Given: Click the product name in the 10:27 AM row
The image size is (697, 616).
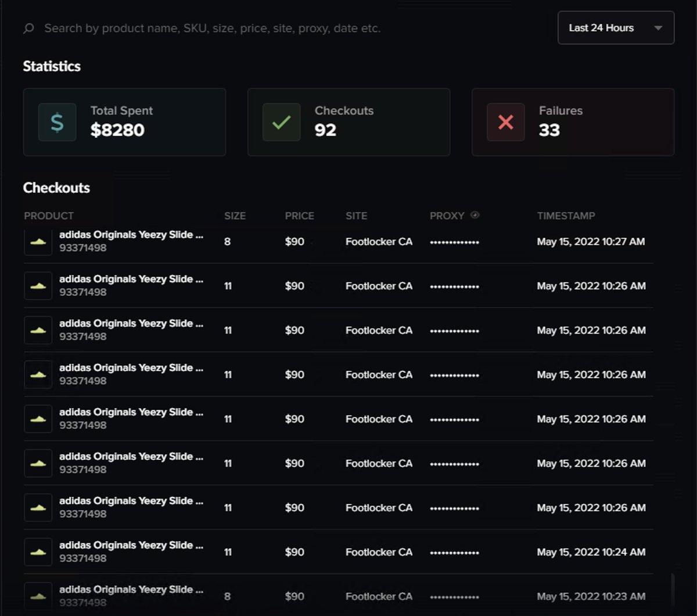Looking at the screenshot, I should (131, 235).
